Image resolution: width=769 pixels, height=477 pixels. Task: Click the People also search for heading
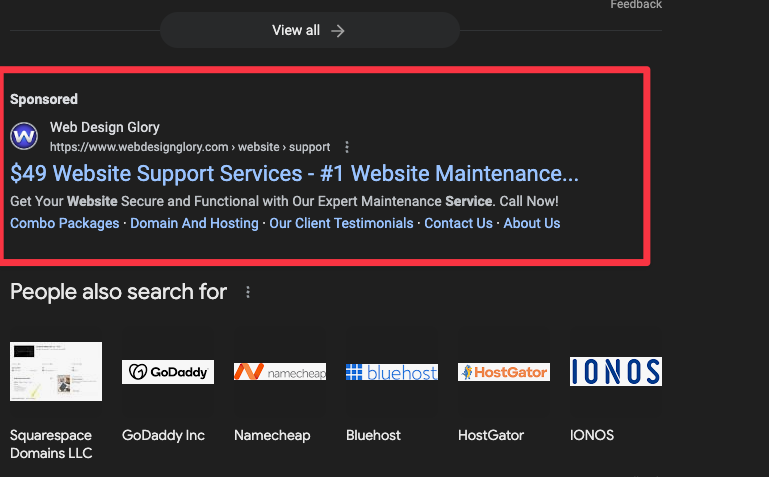(118, 292)
